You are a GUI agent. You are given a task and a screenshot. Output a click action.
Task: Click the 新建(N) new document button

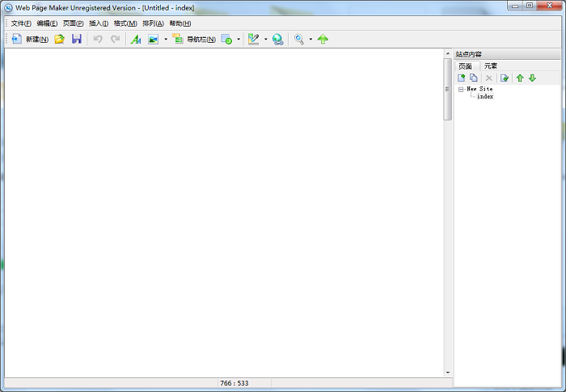point(31,39)
